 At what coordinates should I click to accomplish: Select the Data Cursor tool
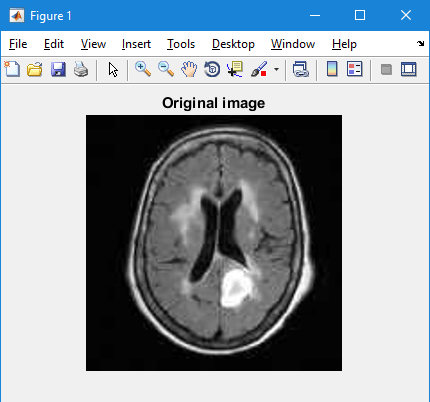(x=235, y=69)
